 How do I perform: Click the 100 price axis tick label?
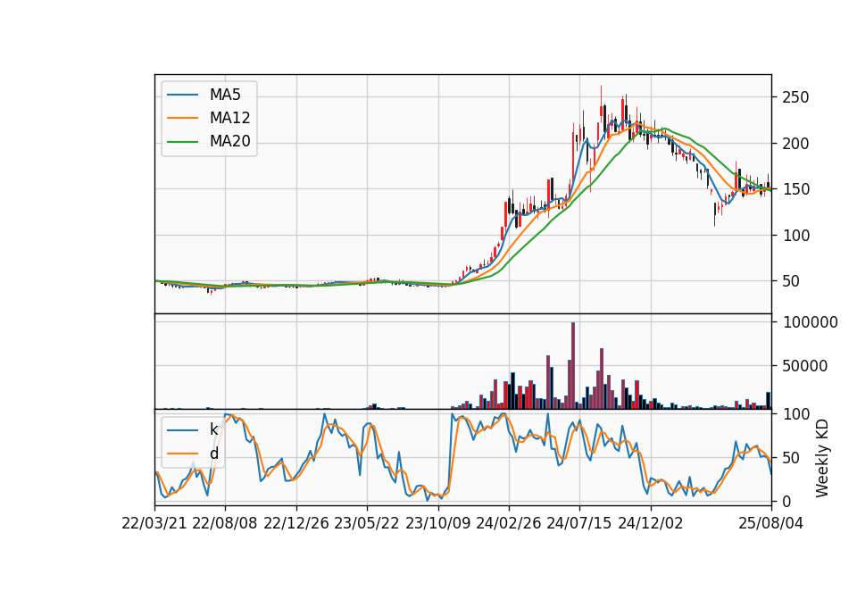click(x=795, y=236)
